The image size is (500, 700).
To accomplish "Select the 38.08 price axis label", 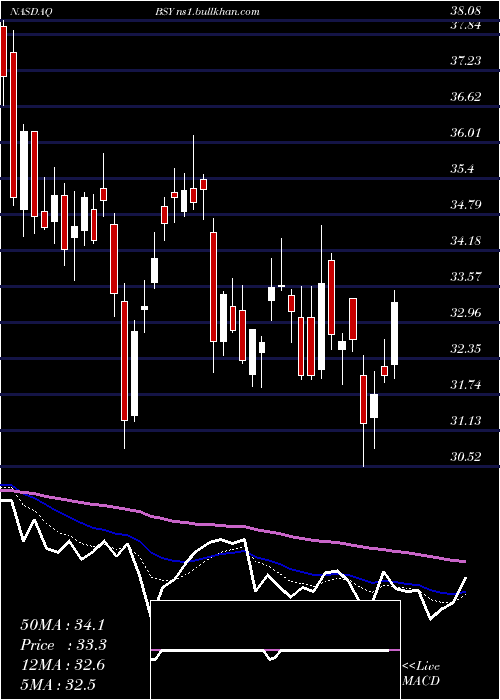I will click(x=465, y=10).
